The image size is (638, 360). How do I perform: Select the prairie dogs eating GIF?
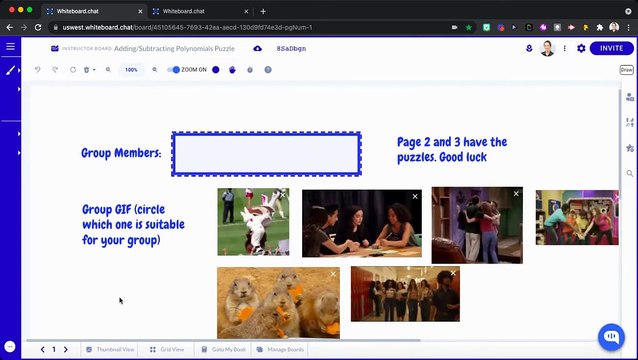pos(278,303)
